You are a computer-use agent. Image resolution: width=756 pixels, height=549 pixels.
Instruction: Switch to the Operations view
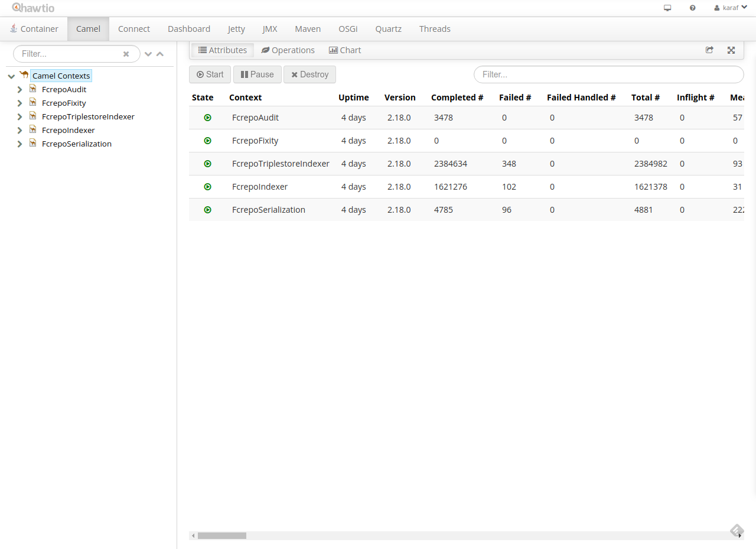(x=288, y=50)
